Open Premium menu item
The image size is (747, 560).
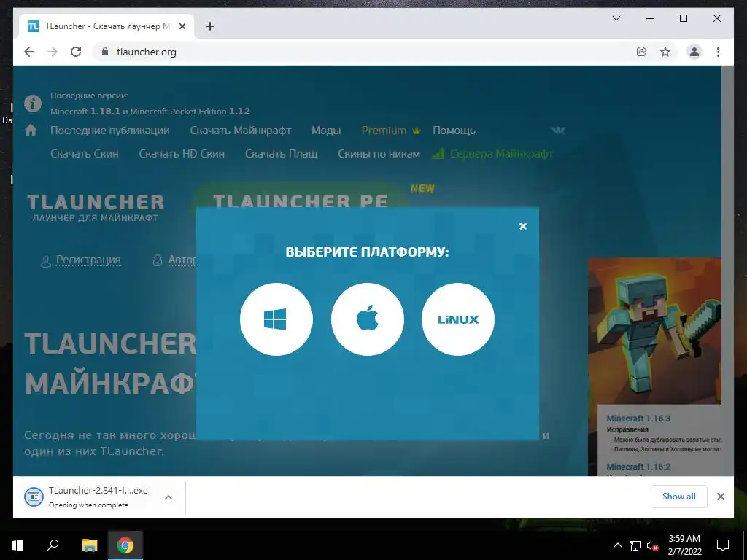[x=391, y=131]
